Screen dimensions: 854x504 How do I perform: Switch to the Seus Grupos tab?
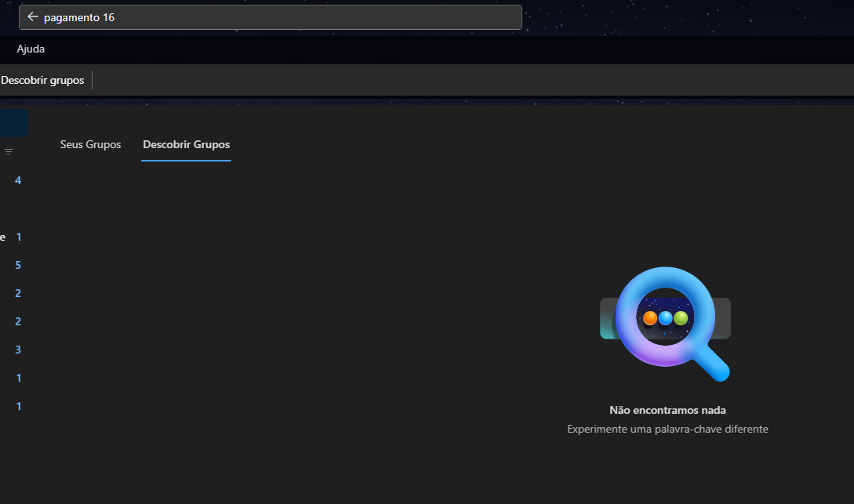point(90,144)
